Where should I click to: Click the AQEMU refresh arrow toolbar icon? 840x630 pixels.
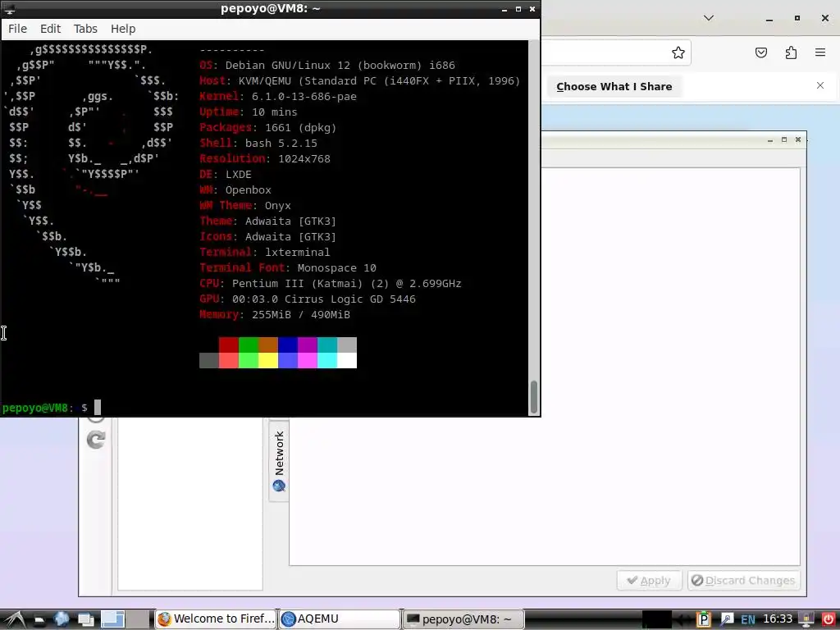pos(96,440)
